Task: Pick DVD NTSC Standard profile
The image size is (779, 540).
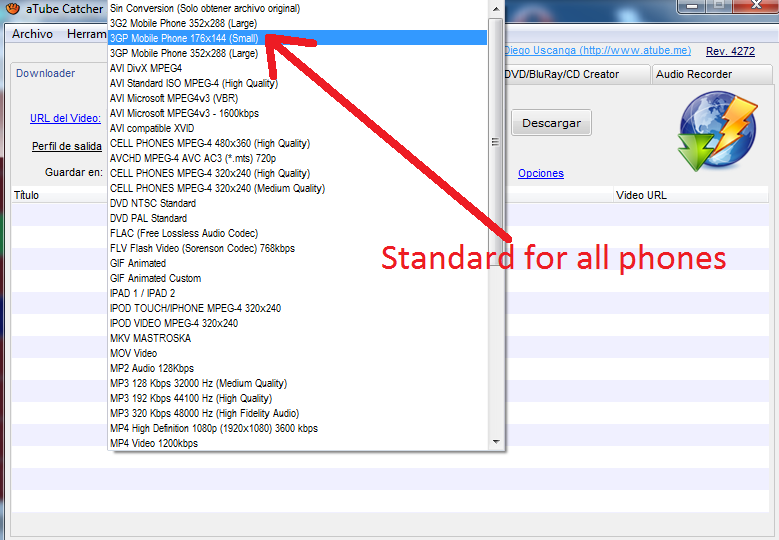Action: pos(297,203)
